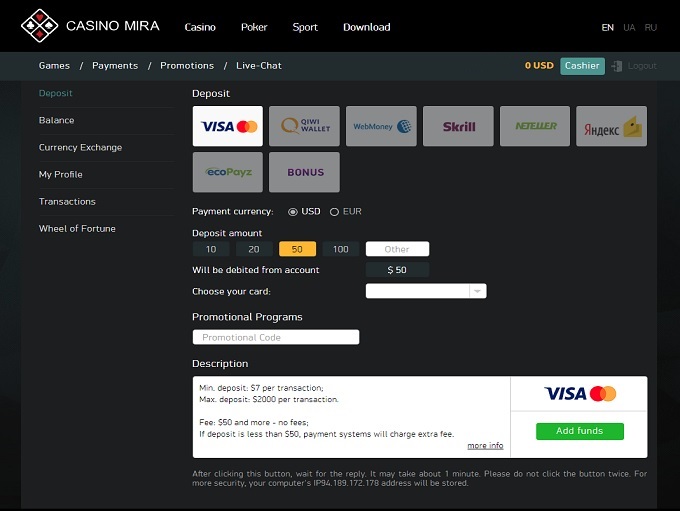
Task: Open the Poker menu
Action: (x=254, y=27)
